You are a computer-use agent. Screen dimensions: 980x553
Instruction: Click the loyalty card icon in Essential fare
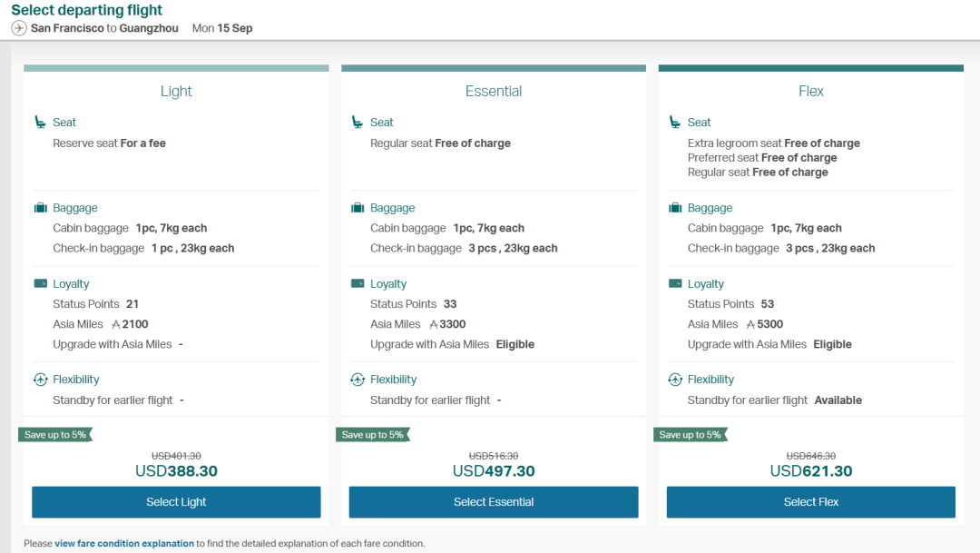tap(358, 284)
